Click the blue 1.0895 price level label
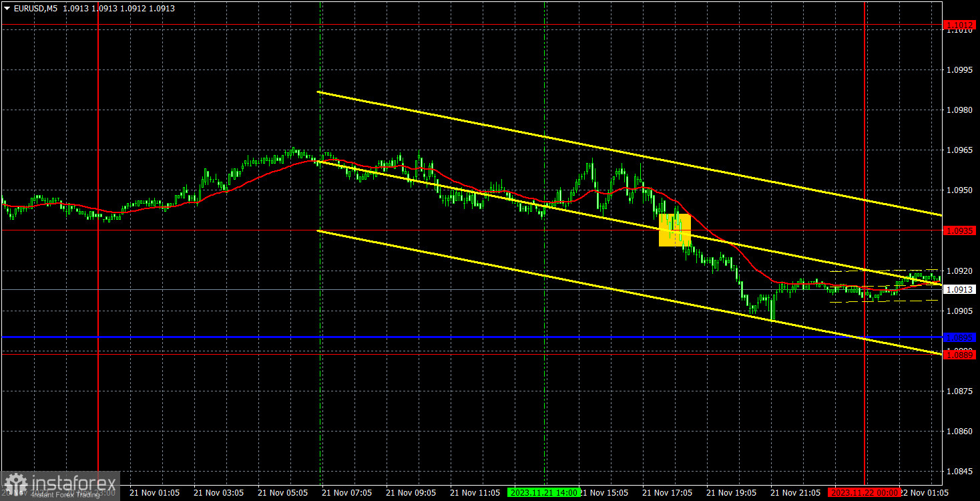 (x=959, y=337)
